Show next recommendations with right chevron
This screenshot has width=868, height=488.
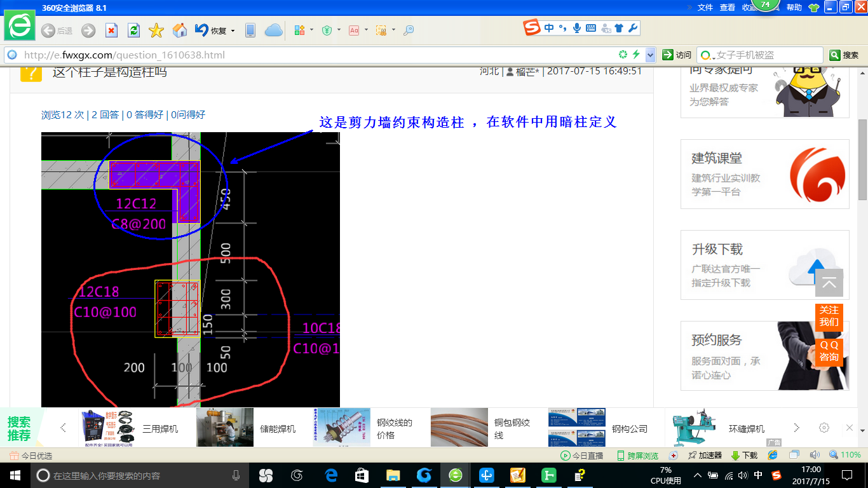point(796,428)
